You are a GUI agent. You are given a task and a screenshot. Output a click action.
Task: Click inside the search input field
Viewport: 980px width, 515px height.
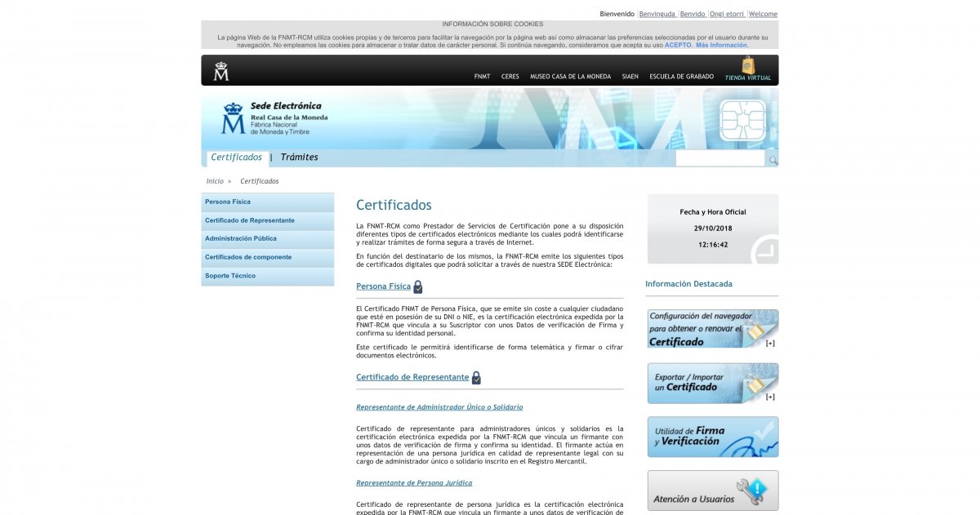[720, 159]
